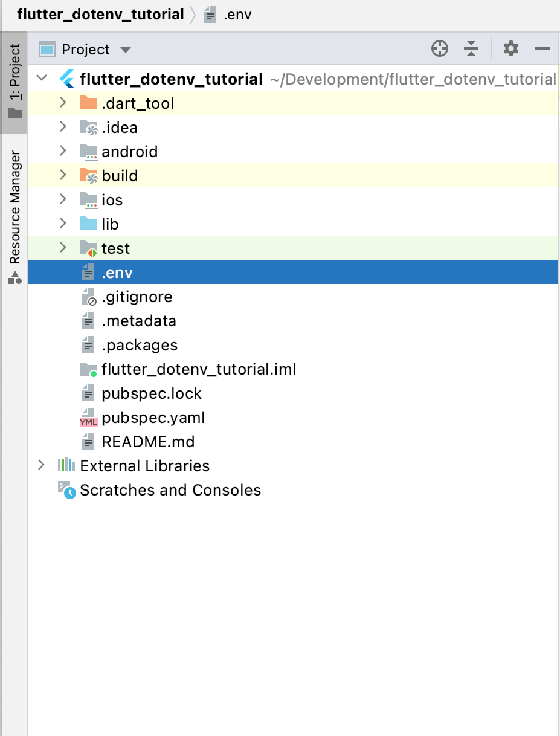The width and height of the screenshot is (560, 736).
Task: Click the .idea folder icon
Action: click(88, 128)
